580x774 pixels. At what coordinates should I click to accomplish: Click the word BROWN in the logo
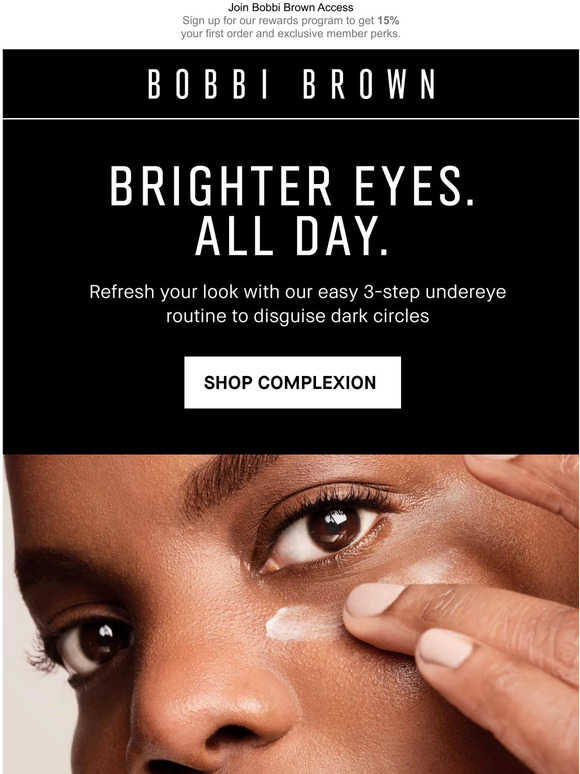369,84
